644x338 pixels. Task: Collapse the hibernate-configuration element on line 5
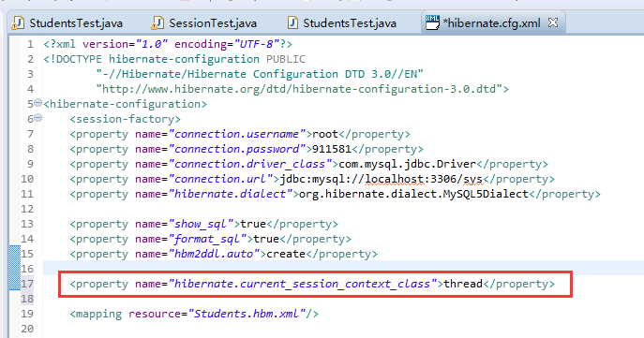(37, 103)
